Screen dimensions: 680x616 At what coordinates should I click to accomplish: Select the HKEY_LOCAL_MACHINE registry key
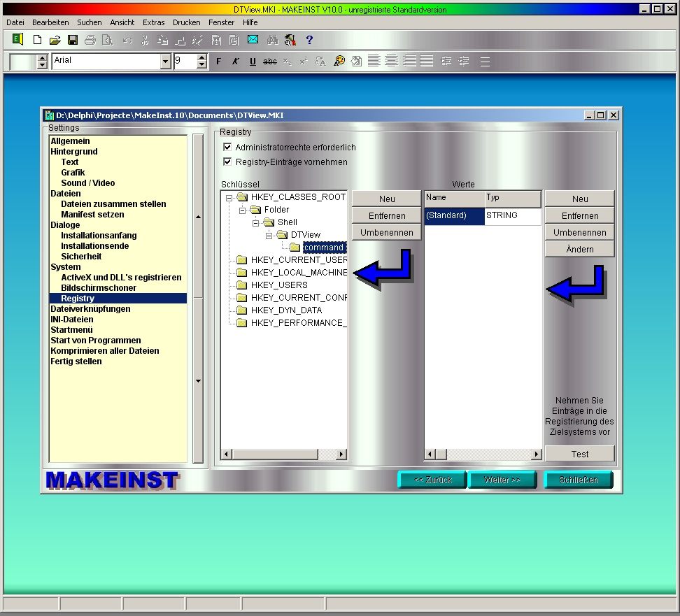coord(299,272)
